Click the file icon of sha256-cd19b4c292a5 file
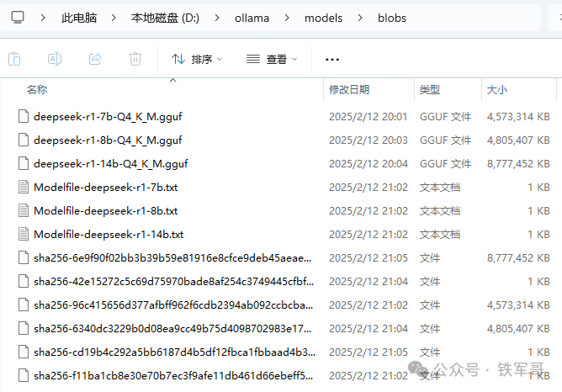This screenshot has height=392, width=562. pos(24,352)
